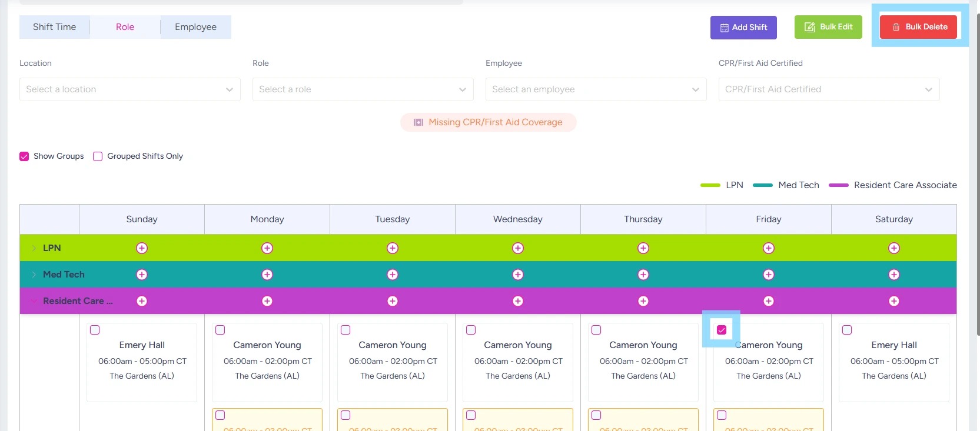Viewport: 980px width, 431px height.
Task: Open the Select an employee dropdown
Action: 596,89
